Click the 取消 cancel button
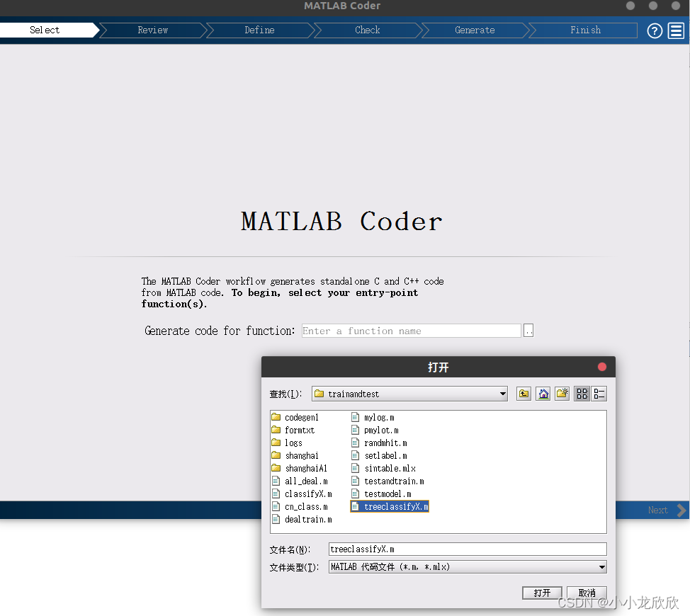 [587, 593]
